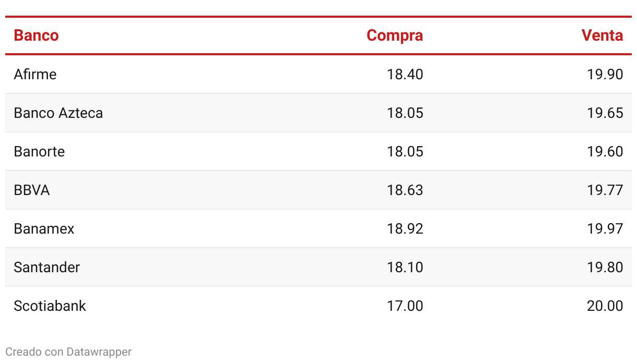This screenshot has width=637, height=364.
Task: Select Banorte's Venta value 19.60
Action: 605,151
